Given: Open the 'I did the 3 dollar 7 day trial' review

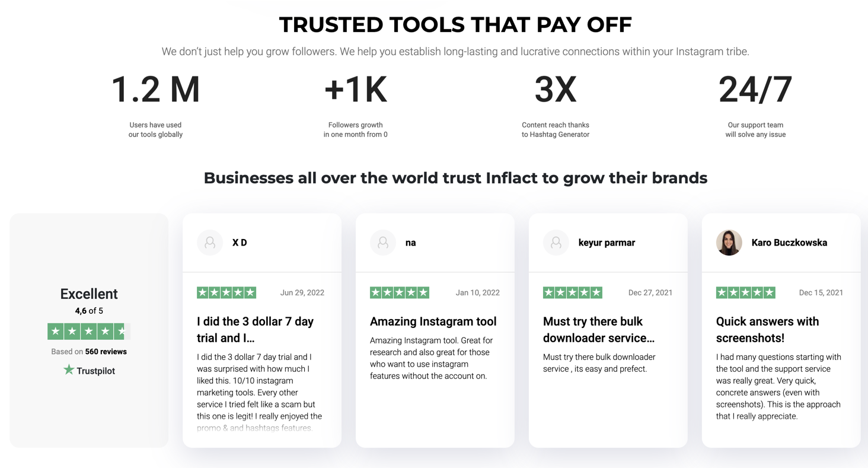Looking at the screenshot, I should pos(255,329).
